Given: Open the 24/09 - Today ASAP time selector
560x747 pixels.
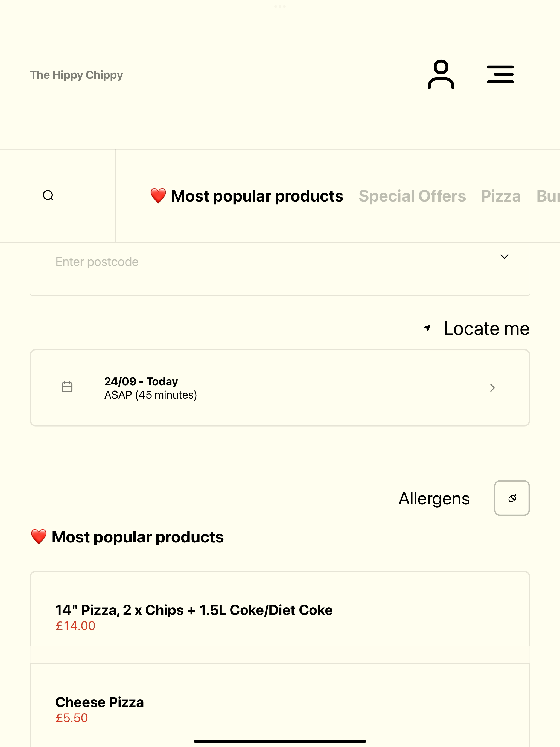Looking at the screenshot, I should pos(280,388).
